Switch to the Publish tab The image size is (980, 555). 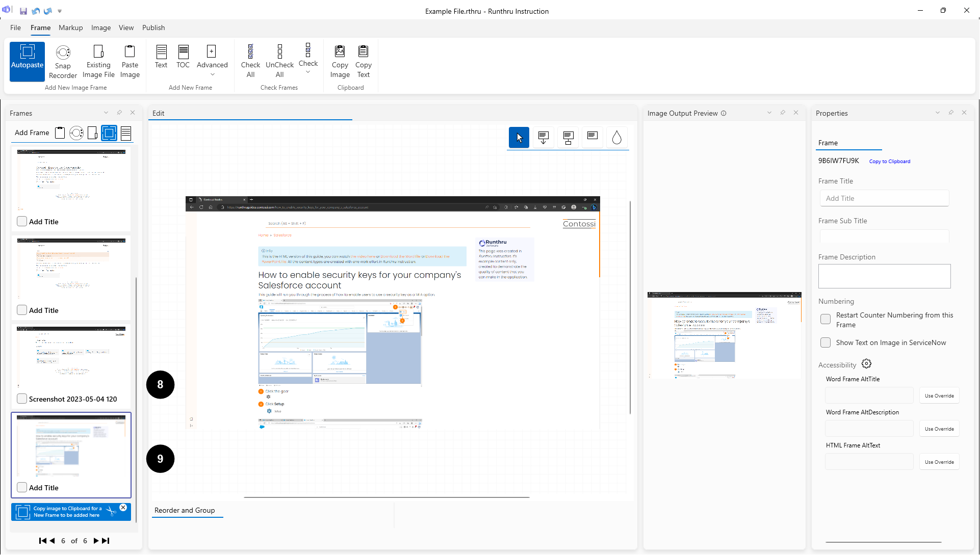pyautogui.click(x=153, y=28)
